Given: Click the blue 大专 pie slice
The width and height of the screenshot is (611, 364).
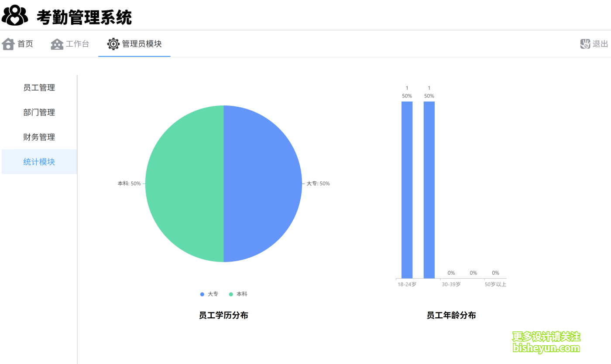Looking at the screenshot, I should click(262, 184).
